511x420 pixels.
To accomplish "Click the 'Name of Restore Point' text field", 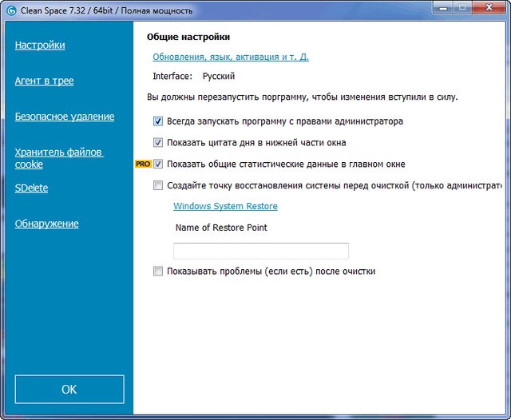I will click(x=260, y=251).
